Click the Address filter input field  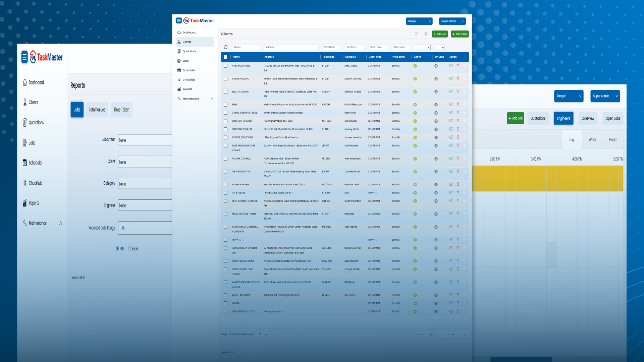click(291, 47)
